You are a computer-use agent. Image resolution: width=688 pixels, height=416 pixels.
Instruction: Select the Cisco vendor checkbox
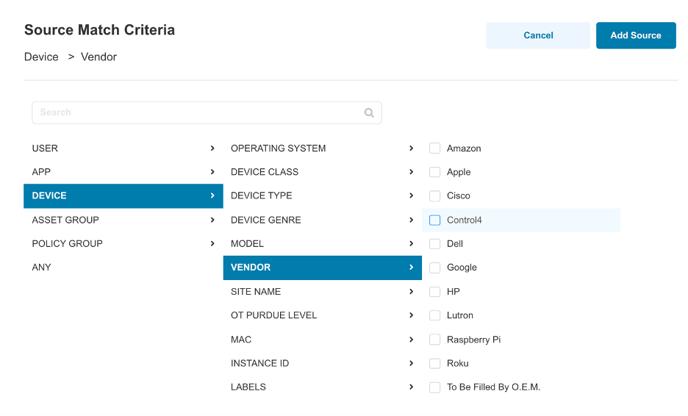435,196
